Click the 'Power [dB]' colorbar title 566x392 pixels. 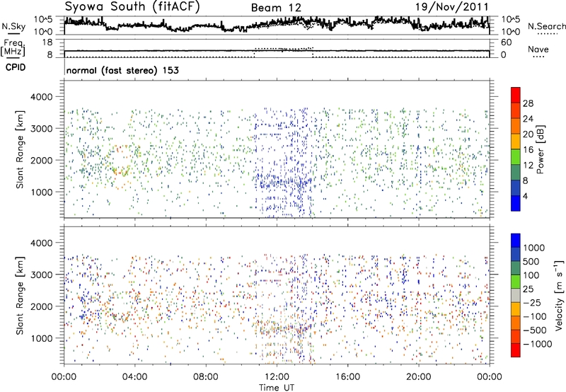click(x=540, y=149)
